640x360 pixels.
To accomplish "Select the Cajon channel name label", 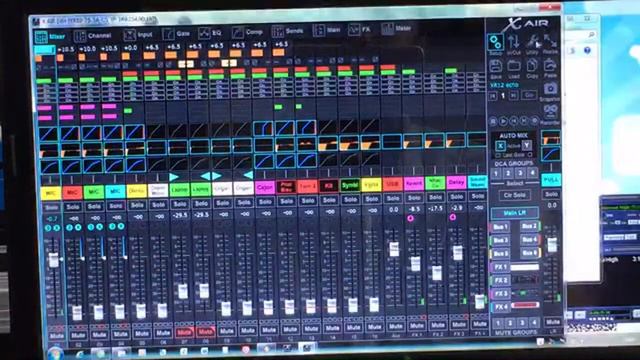I will 265,188.
